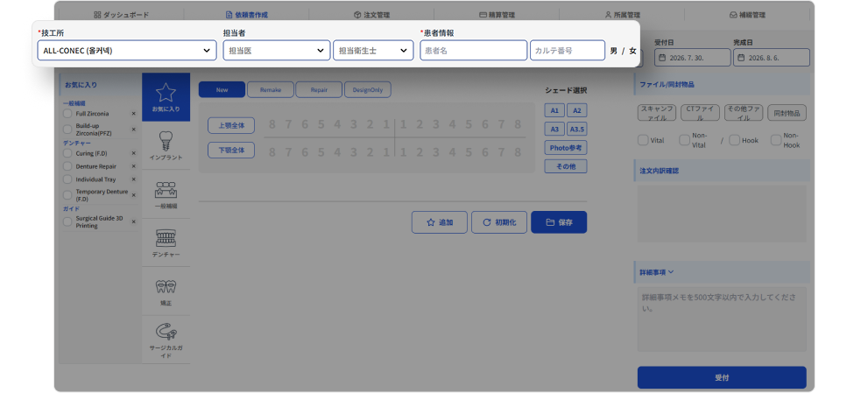The height and width of the screenshot is (393, 868).
Task: Click the お気に入り star icon tile
Action: [x=166, y=97]
